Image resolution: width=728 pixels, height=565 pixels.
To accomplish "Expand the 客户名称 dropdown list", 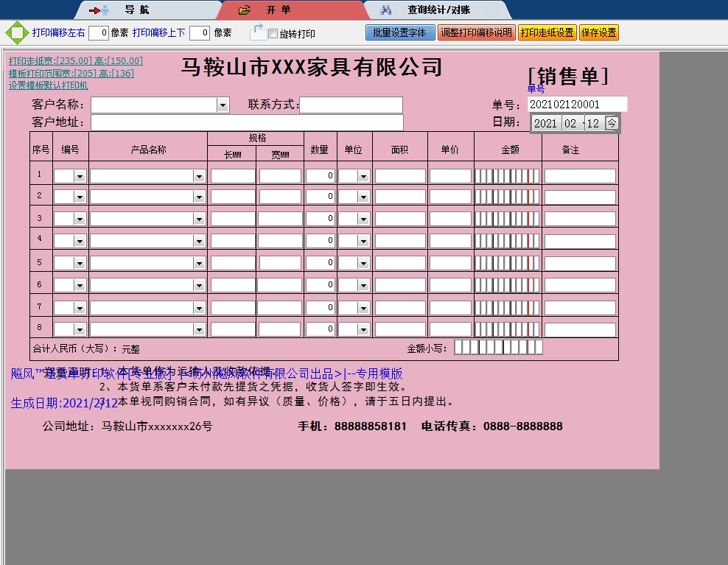I will 223,105.
